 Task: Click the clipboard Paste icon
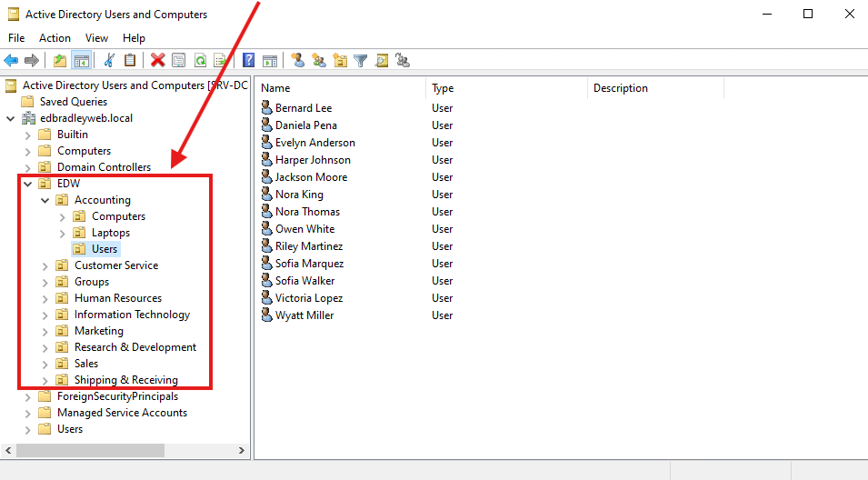pyautogui.click(x=130, y=60)
